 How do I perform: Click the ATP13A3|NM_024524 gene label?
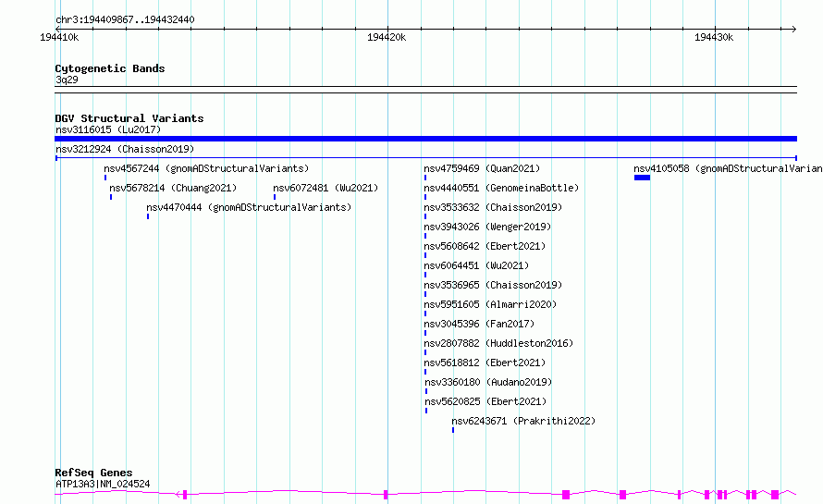103,484
